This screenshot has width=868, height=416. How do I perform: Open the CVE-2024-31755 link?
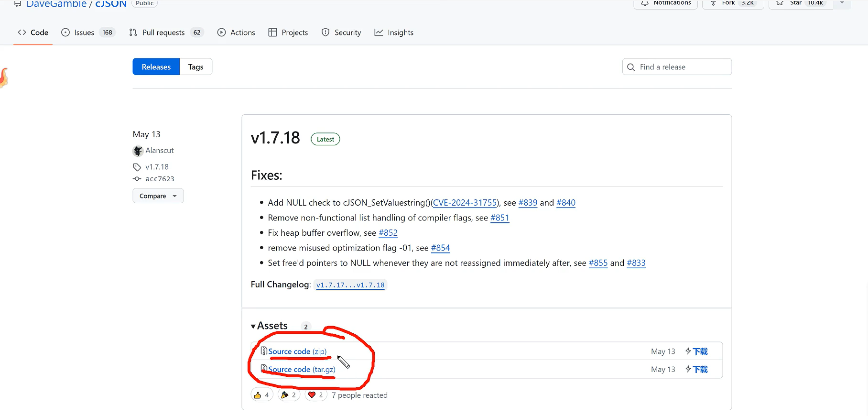[x=465, y=203]
